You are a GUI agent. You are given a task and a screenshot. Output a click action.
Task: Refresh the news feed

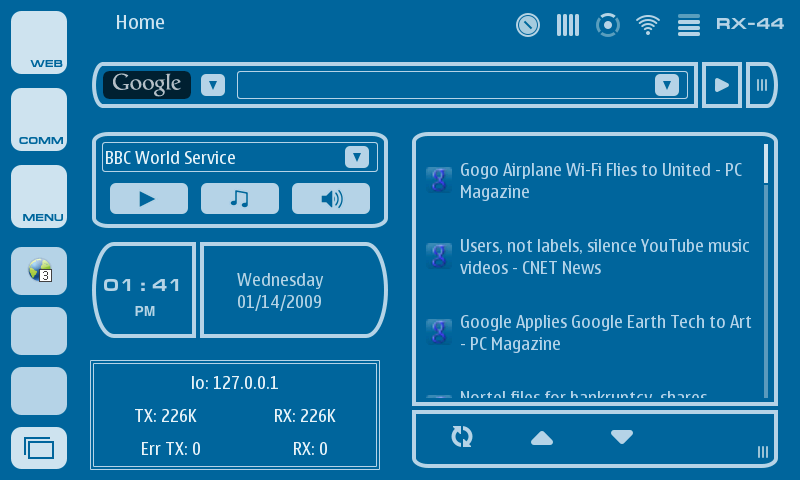point(462,437)
